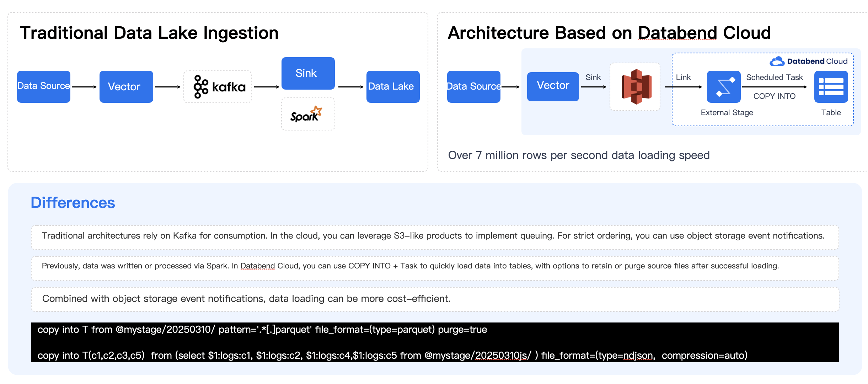Click the Databend Cloud logo
This screenshot has width=868, height=384.
point(809,61)
